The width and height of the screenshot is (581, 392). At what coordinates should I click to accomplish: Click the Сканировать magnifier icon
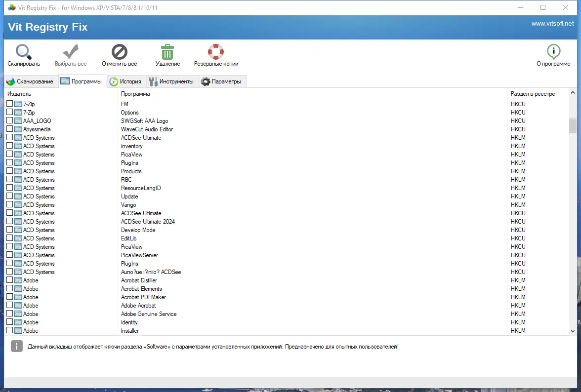coord(23,52)
